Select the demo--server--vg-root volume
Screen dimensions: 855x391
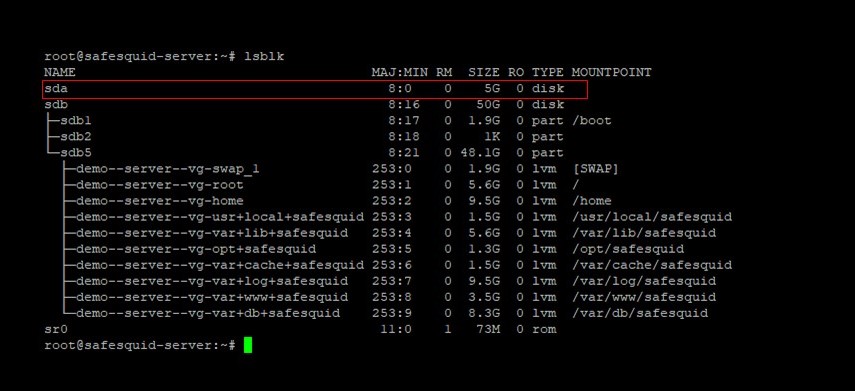coord(159,185)
